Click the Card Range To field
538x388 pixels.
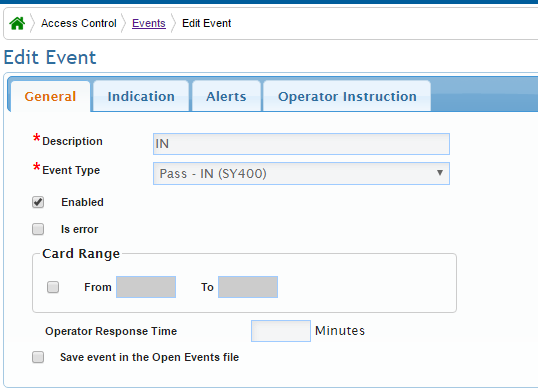coord(248,287)
